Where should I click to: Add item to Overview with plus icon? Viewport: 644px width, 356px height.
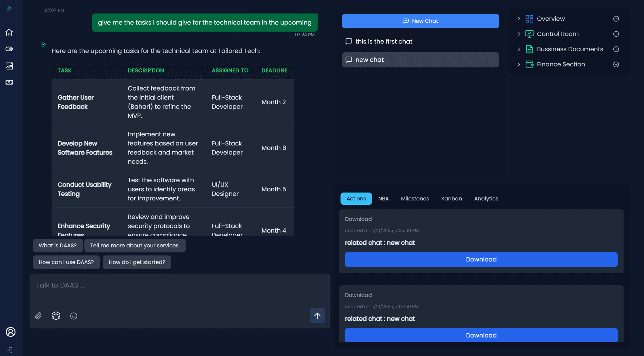[616, 19]
